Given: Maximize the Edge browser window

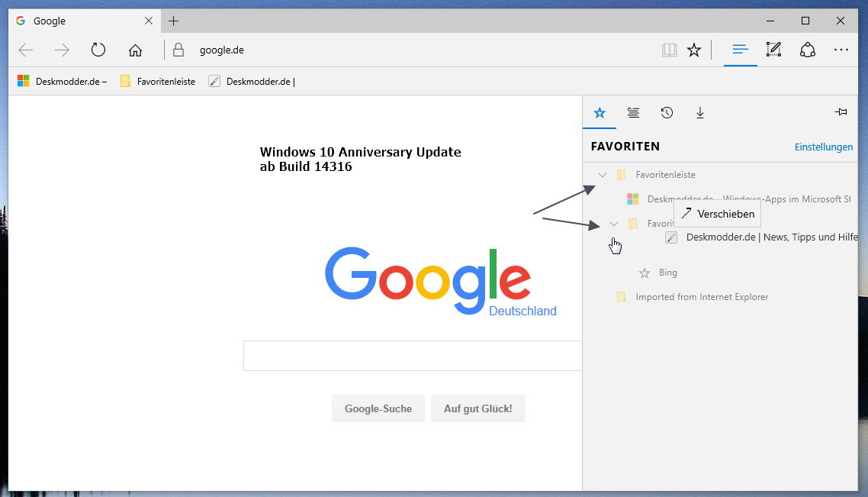Looking at the screenshot, I should click(805, 21).
